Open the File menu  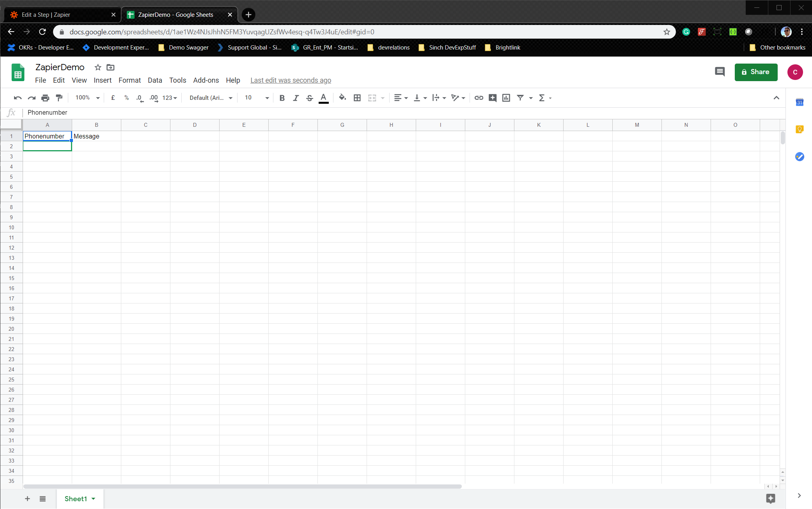(x=41, y=80)
